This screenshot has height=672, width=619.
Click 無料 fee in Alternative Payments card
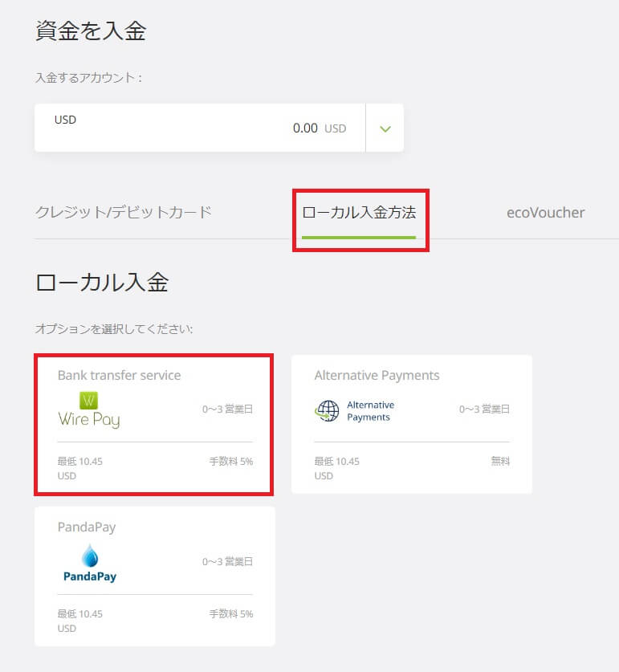500,461
